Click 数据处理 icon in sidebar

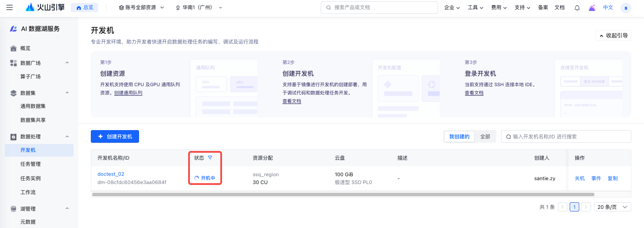(x=13, y=137)
